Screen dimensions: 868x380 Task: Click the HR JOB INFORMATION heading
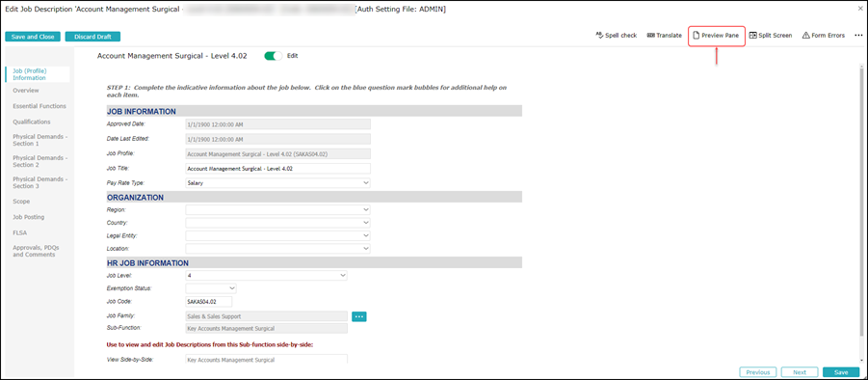[147, 263]
